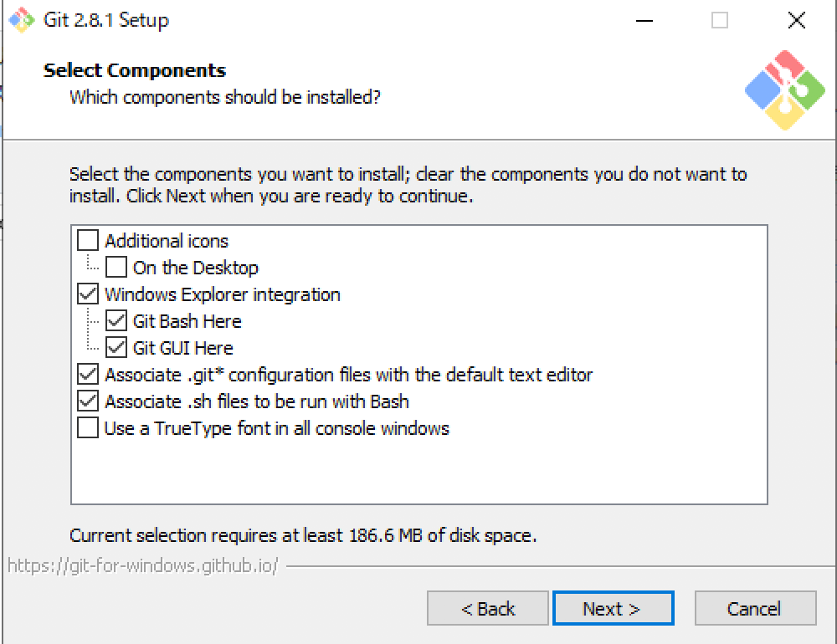The width and height of the screenshot is (837, 644).
Task: Disable associating .sh files with Bash
Action: [x=88, y=401]
